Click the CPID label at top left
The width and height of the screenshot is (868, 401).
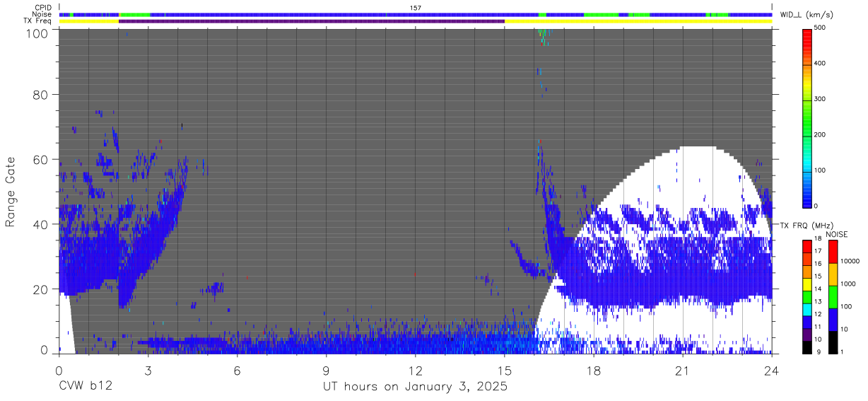(x=42, y=8)
